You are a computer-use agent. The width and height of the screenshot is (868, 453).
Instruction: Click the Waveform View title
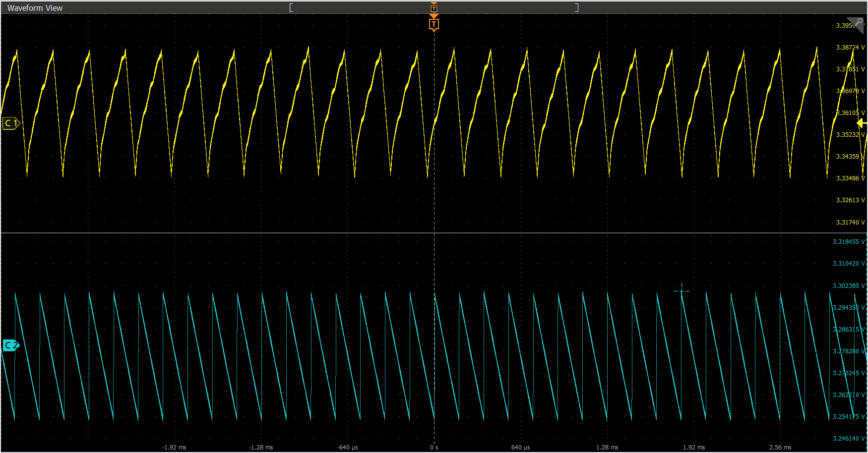(x=35, y=8)
